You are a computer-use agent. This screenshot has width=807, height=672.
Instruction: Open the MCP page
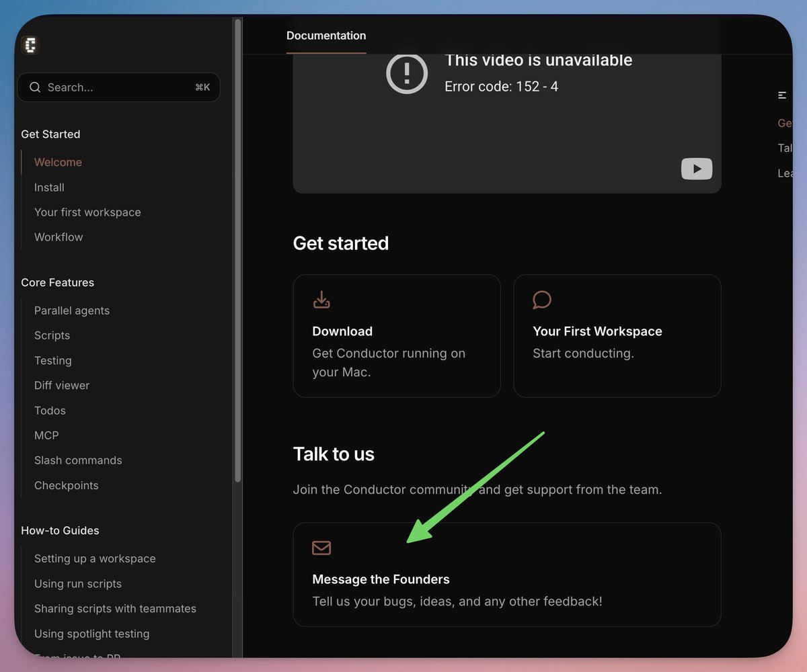point(46,435)
